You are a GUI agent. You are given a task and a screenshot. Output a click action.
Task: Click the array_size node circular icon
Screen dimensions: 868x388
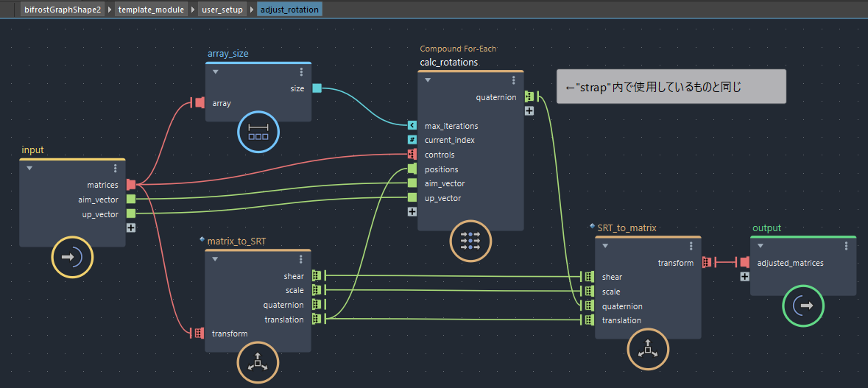[258, 133]
